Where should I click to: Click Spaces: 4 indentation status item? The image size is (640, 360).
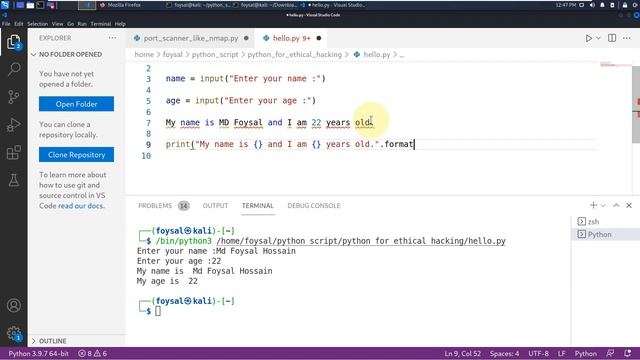point(504,353)
